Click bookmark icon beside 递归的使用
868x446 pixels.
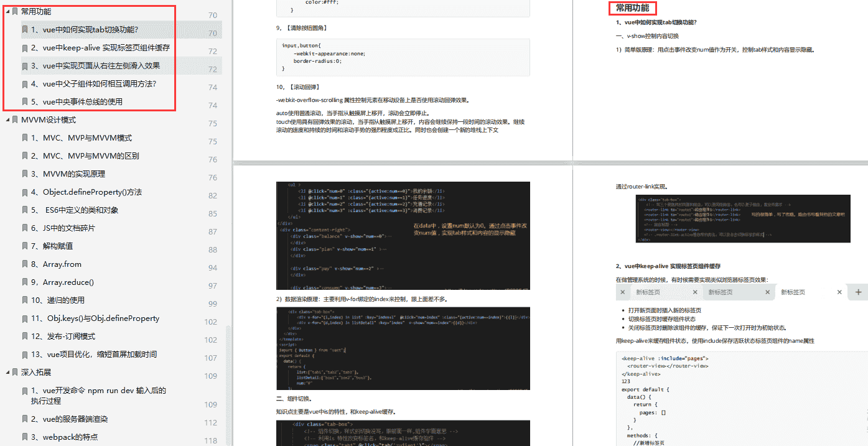(25, 300)
